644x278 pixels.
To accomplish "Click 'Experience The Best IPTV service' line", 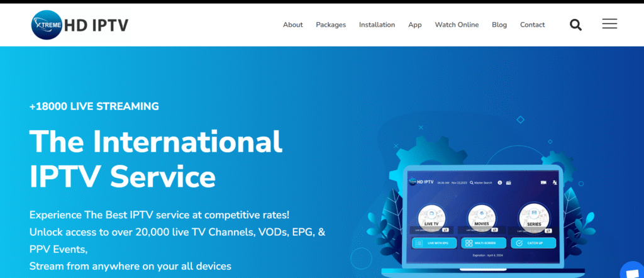I will click(x=159, y=214).
